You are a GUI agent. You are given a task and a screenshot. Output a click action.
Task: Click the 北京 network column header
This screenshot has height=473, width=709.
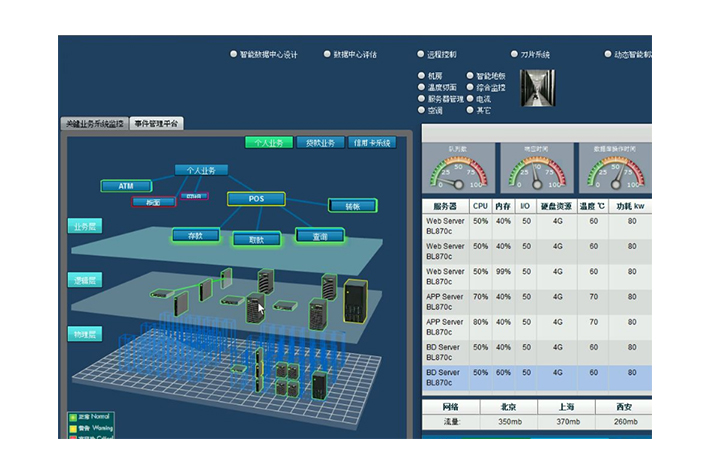[509, 407]
